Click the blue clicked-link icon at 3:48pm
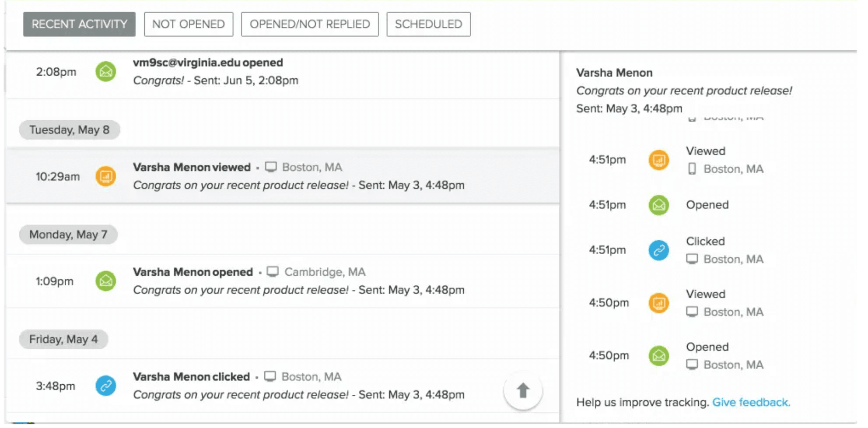The width and height of the screenshot is (868, 428). (105, 386)
